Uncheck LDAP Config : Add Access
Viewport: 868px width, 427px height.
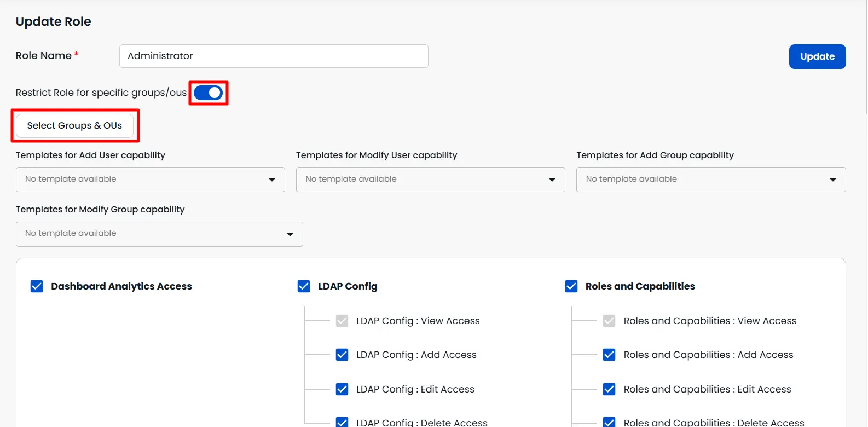point(342,355)
